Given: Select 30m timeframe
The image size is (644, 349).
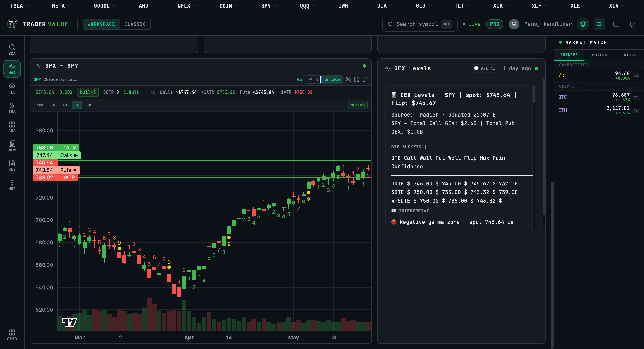Looking at the screenshot, I should [x=40, y=105].
